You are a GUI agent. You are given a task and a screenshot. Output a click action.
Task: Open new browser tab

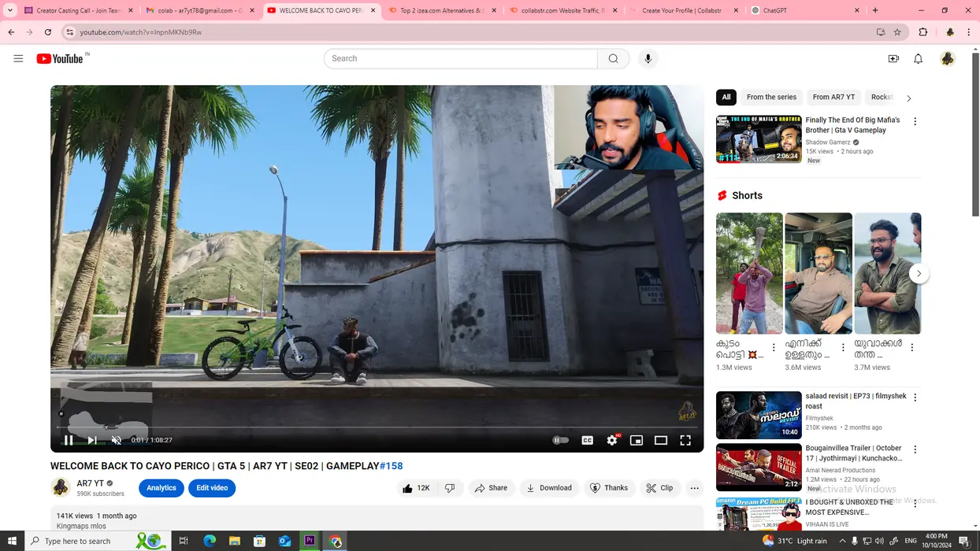pyautogui.click(x=875, y=10)
